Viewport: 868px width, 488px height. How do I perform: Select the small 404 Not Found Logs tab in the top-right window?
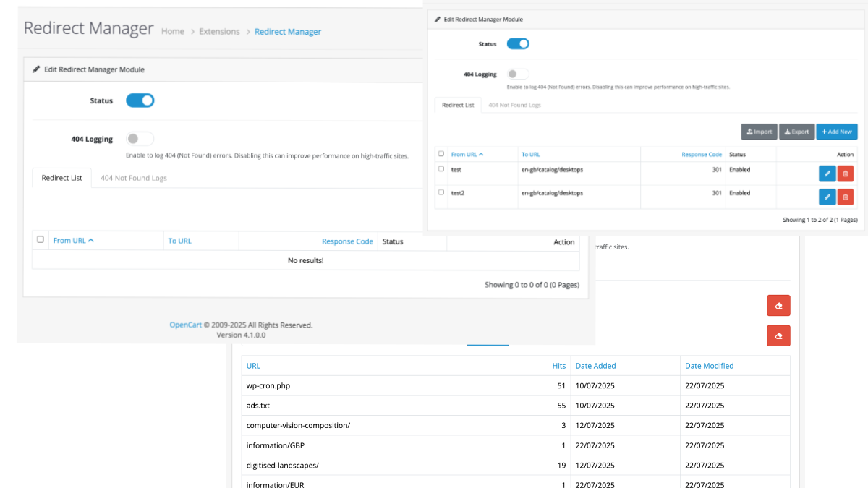click(x=514, y=105)
